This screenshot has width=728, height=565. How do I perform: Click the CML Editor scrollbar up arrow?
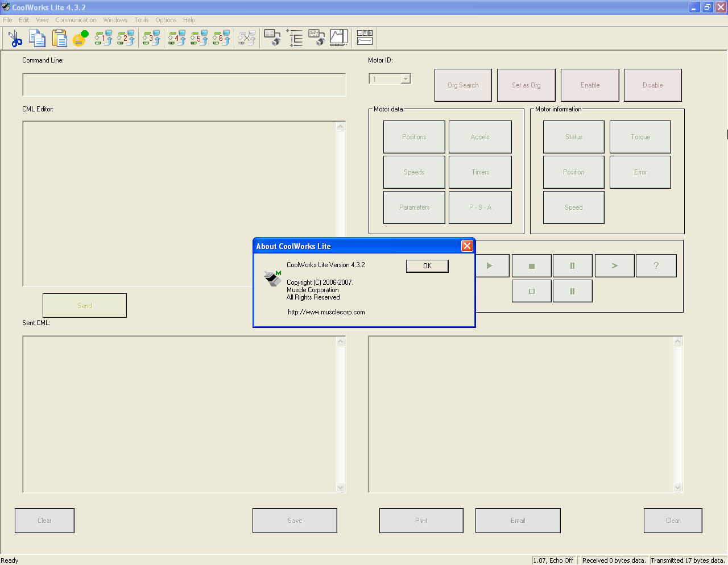[x=341, y=127]
